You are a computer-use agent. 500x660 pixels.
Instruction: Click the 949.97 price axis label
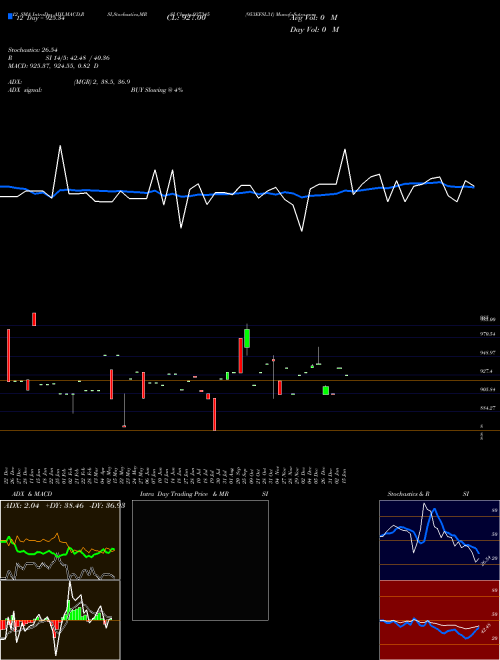click(488, 353)
